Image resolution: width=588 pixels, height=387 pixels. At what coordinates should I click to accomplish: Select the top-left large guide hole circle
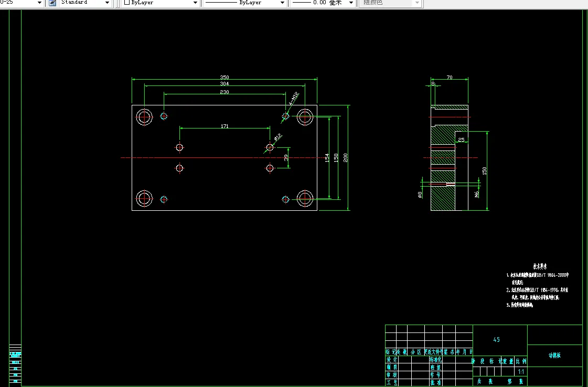[x=144, y=116]
